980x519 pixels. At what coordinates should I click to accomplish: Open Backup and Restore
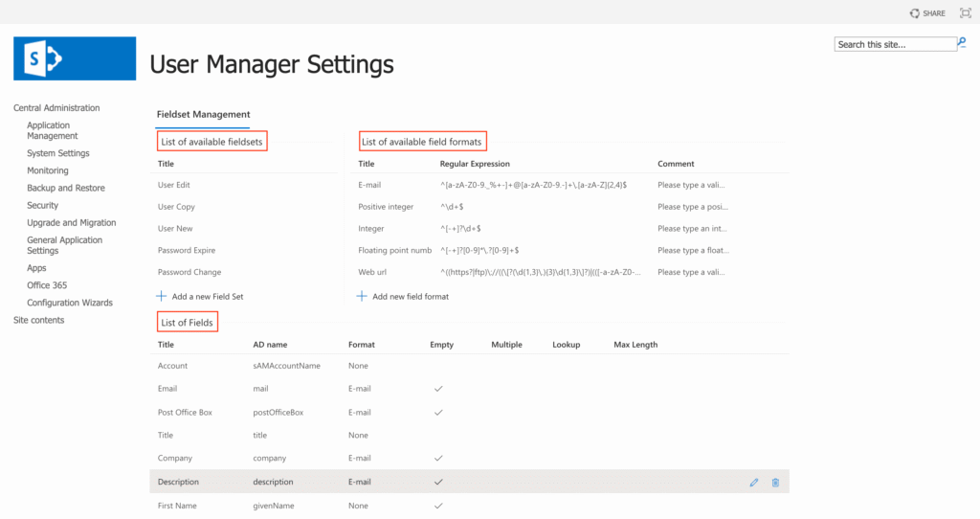click(x=66, y=188)
